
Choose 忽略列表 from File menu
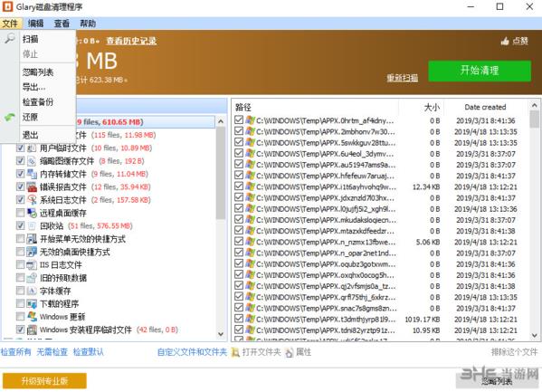pos(38,72)
